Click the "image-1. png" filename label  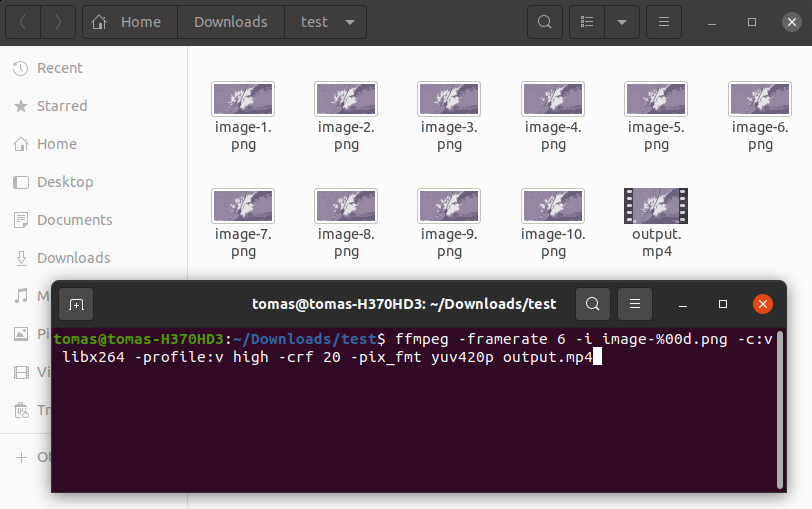[243, 136]
